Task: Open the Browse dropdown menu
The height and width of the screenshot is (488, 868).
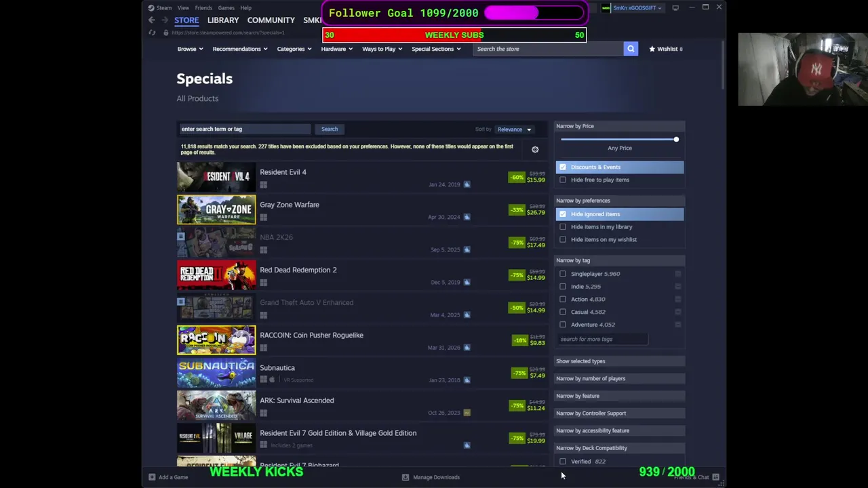Action: click(x=190, y=49)
